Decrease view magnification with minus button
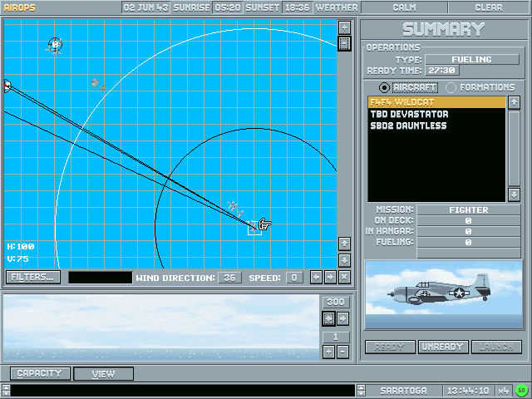Image resolution: width=532 pixels, height=399 pixels. (x=343, y=352)
